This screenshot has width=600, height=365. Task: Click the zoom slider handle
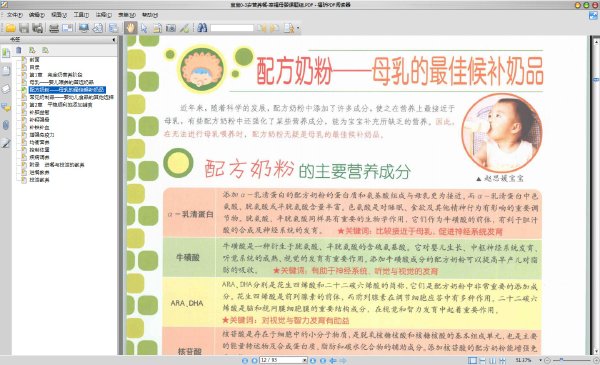click(x=561, y=360)
